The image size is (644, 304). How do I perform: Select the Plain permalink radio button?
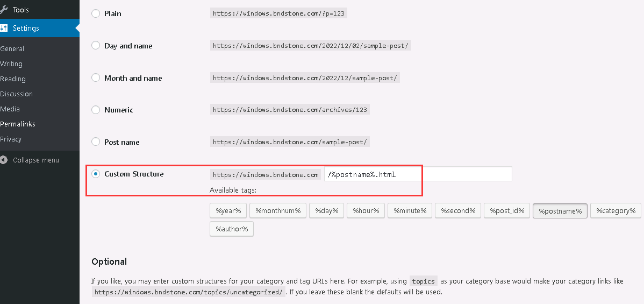[96, 13]
